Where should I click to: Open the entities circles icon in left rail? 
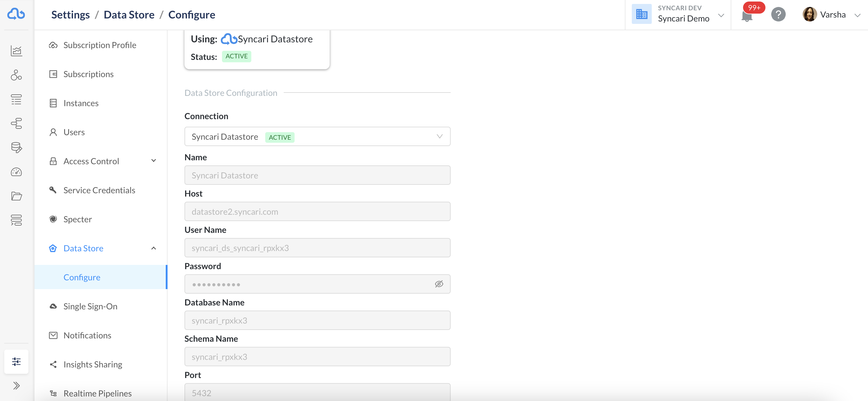pyautogui.click(x=16, y=75)
